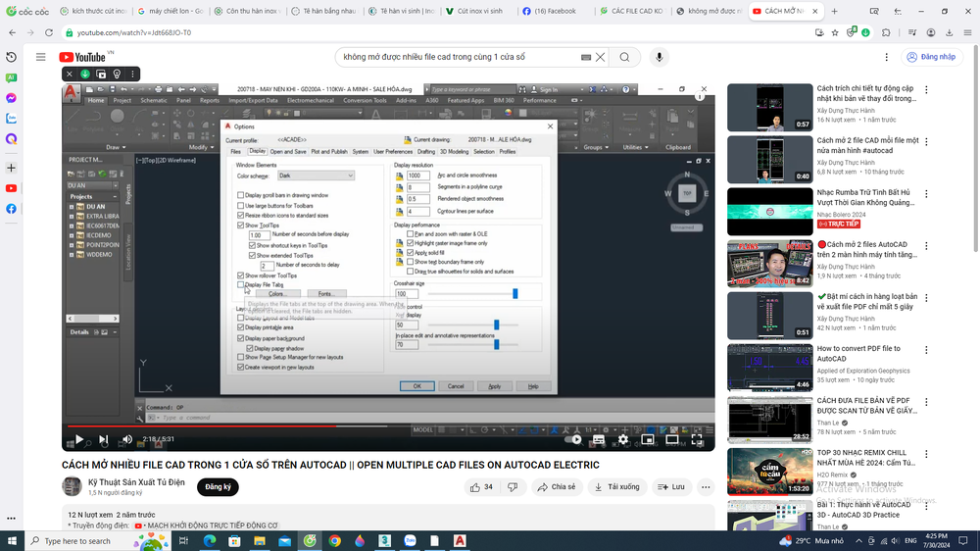Open the Cốc Cốc history sidebar icon
The width and height of the screenshot is (980, 551).
point(11,57)
